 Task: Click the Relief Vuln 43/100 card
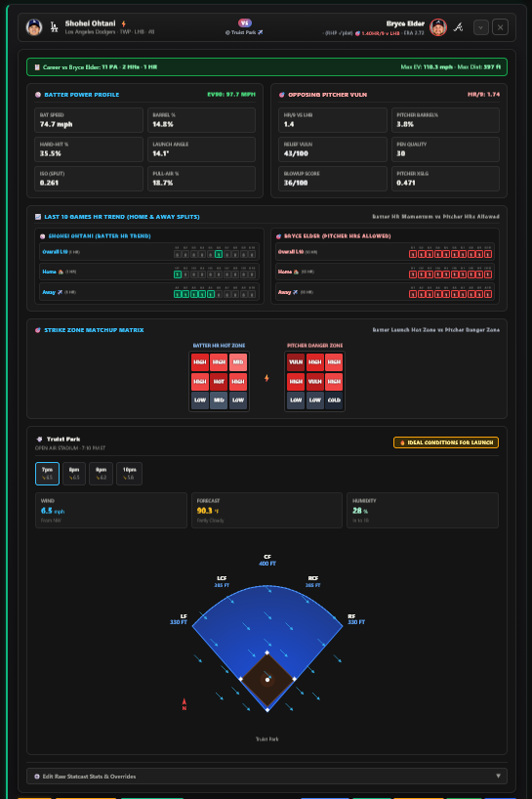point(333,149)
